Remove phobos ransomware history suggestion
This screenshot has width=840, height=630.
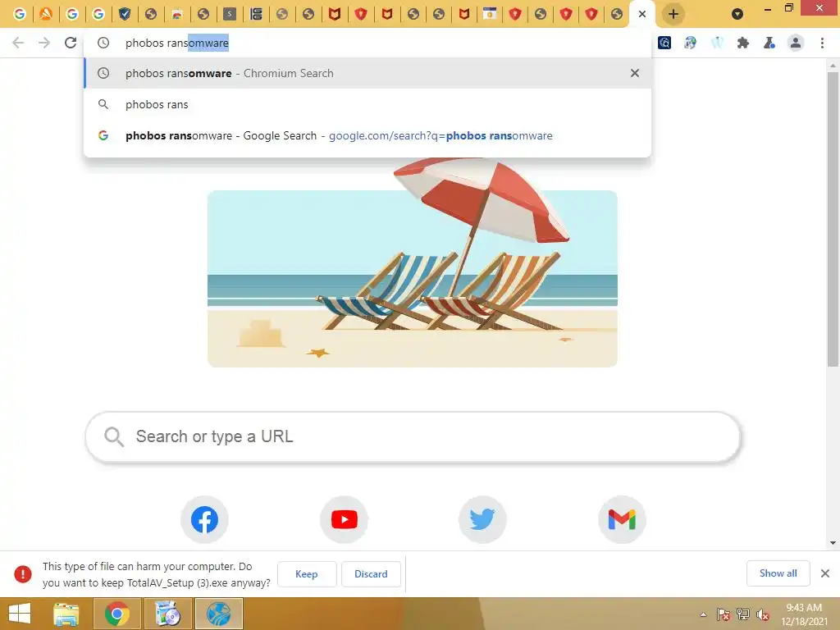point(635,73)
